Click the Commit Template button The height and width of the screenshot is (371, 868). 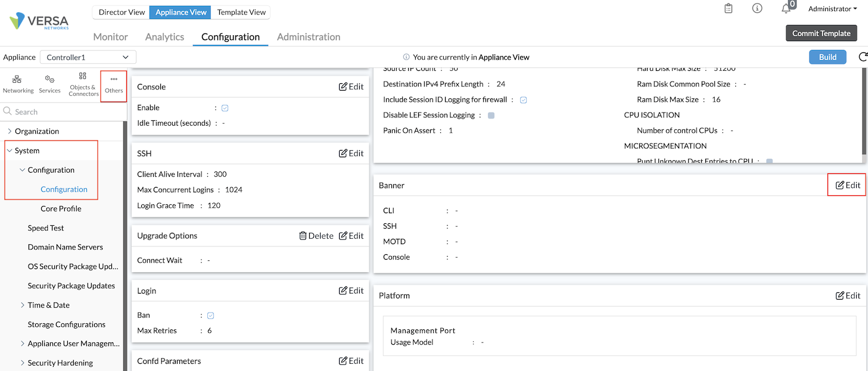[821, 33]
